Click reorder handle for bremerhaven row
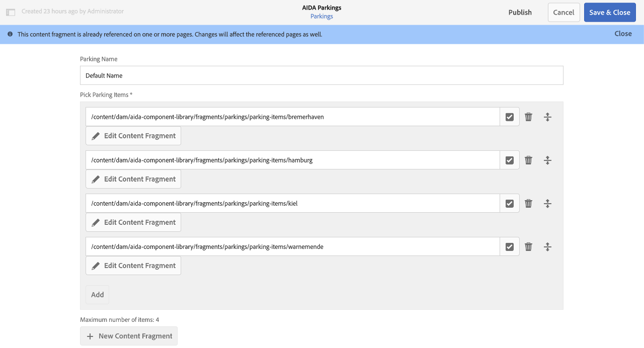Viewport: 644px width, 348px height. [547, 117]
